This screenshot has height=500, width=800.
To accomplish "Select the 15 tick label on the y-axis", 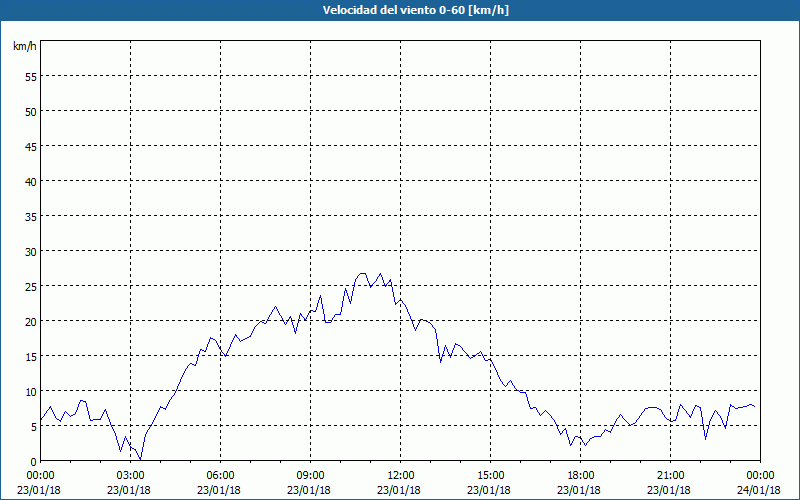I will [x=30, y=356].
